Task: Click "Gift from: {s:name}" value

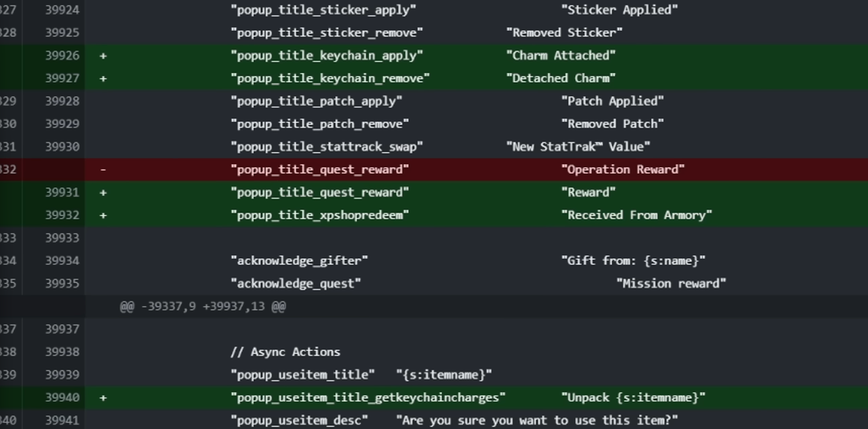Action: [634, 261]
